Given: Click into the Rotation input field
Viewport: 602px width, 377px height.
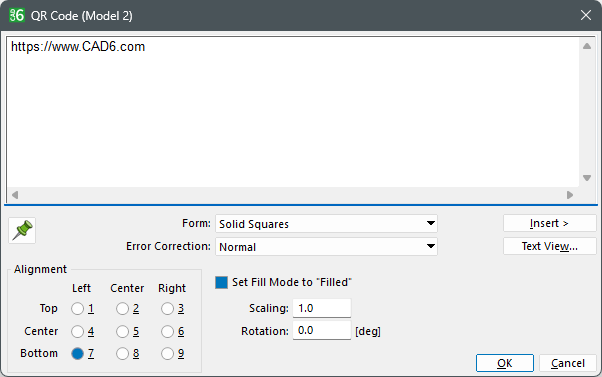Looking at the screenshot, I should coord(322,331).
